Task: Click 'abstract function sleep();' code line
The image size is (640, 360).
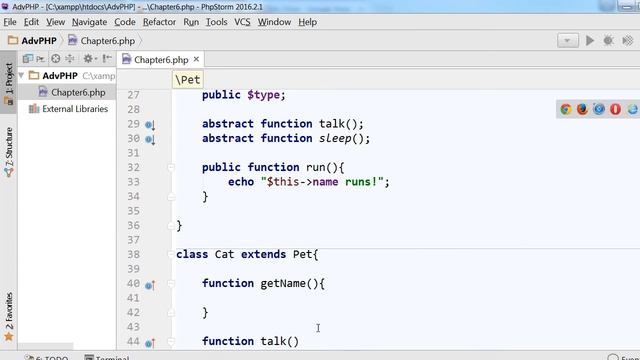Action: tap(286, 138)
